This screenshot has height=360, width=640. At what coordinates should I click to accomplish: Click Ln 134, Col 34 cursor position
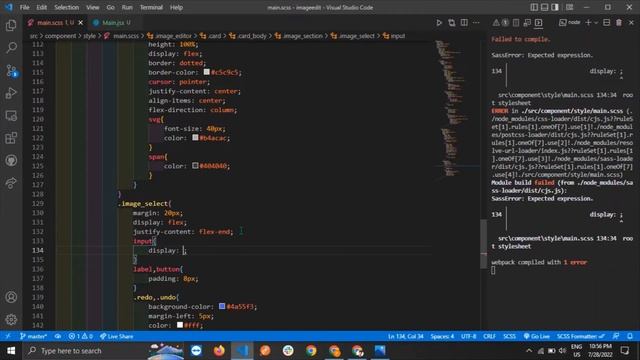point(406,336)
